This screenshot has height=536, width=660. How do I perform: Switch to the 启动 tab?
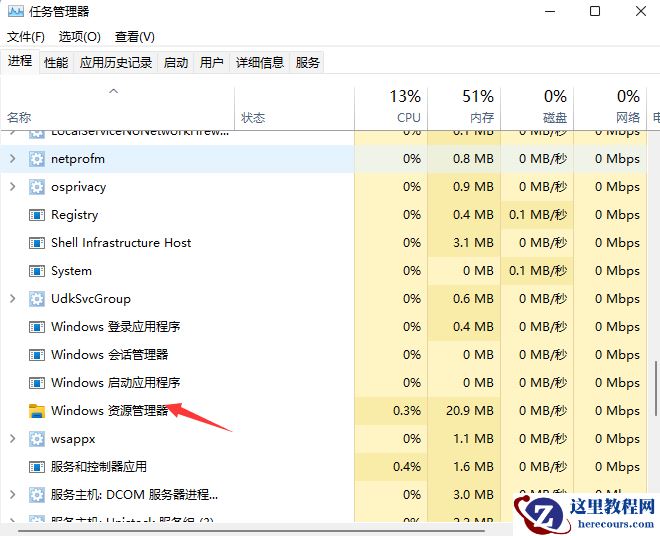(176, 63)
